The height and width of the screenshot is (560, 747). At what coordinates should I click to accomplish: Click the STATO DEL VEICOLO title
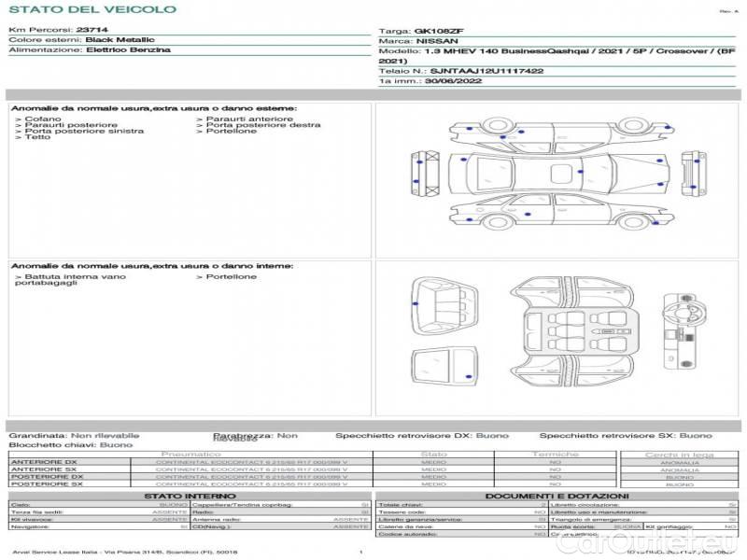[x=92, y=9]
